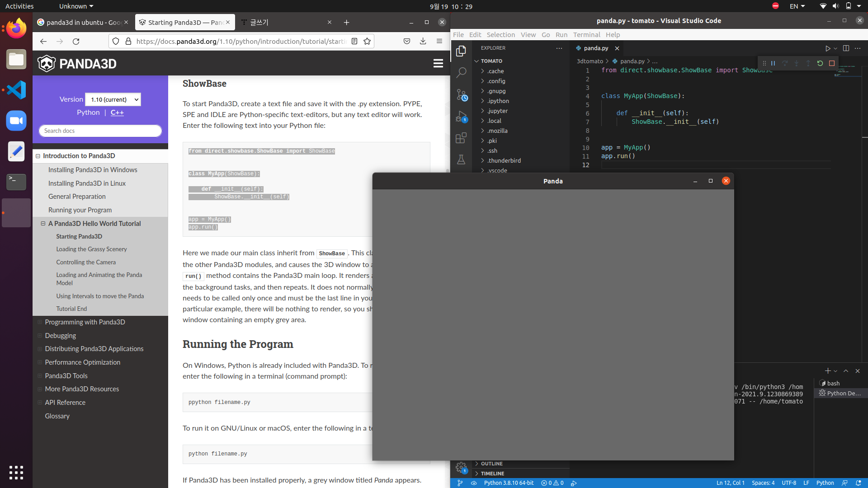The image size is (868, 488).
Task: Collapse A Panda3D Hello World Tutorial
Action: tap(43, 224)
